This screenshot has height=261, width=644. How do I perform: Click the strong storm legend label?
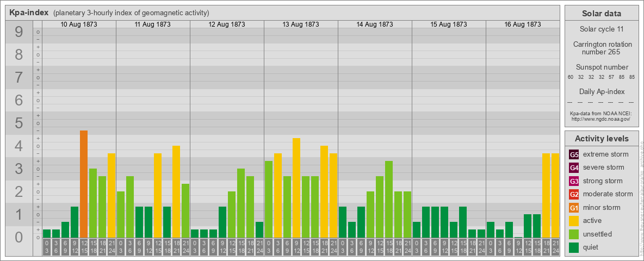pos(603,181)
